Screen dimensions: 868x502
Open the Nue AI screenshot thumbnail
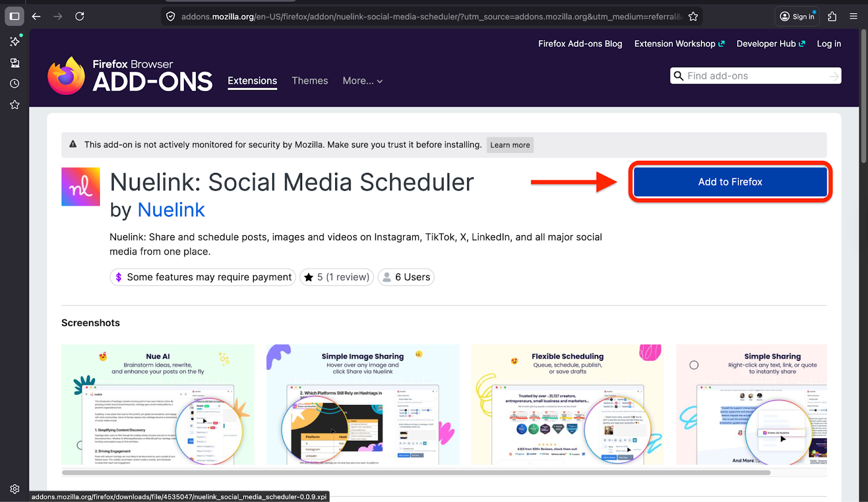click(158, 404)
